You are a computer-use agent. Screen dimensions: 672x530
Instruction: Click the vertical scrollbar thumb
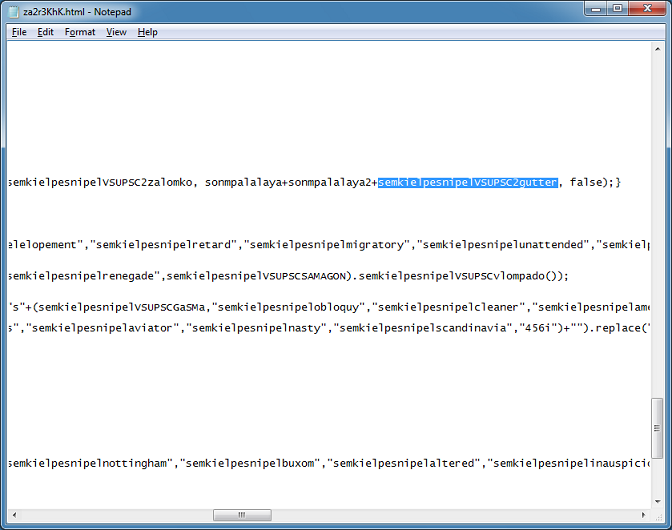point(656,428)
